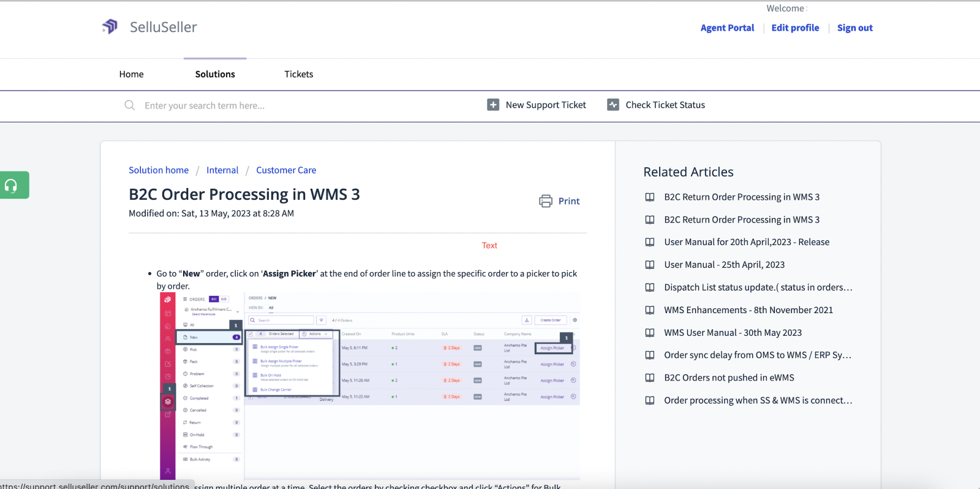The height and width of the screenshot is (489, 980).
Task: Open the Customer Care breadcrumb link
Action: [286, 170]
